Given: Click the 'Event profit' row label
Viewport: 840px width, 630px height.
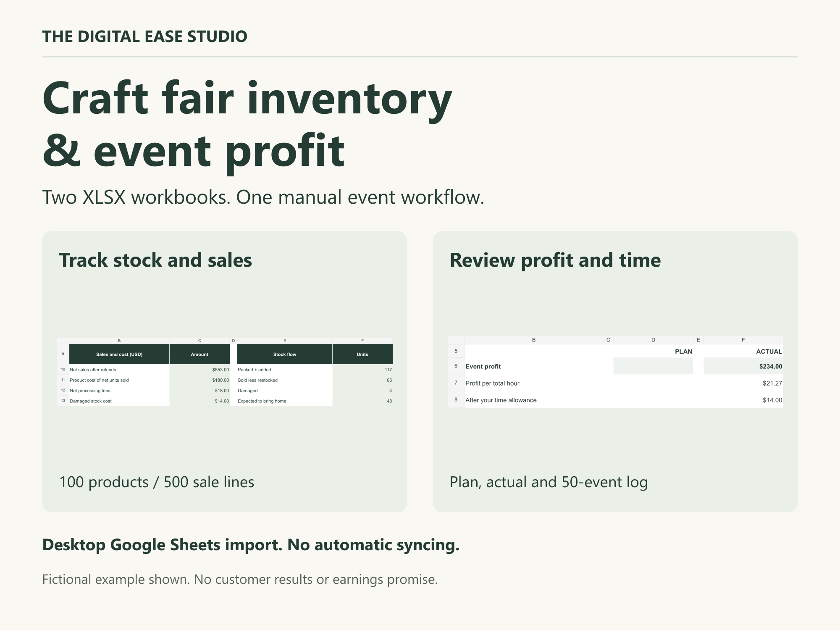Looking at the screenshot, I should (483, 366).
